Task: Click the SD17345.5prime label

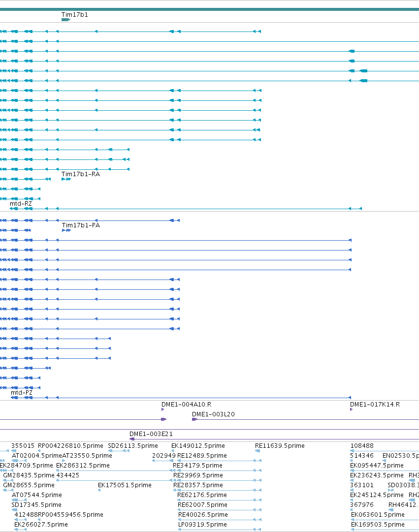Action: [x=36, y=505]
